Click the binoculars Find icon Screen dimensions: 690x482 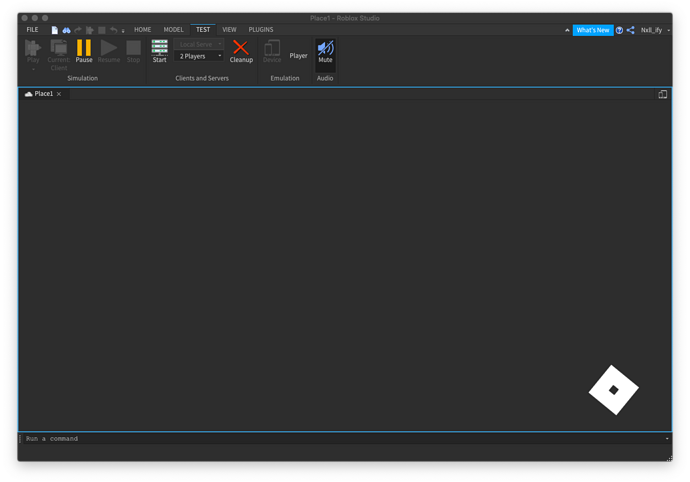pyautogui.click(x=66, y=30)
